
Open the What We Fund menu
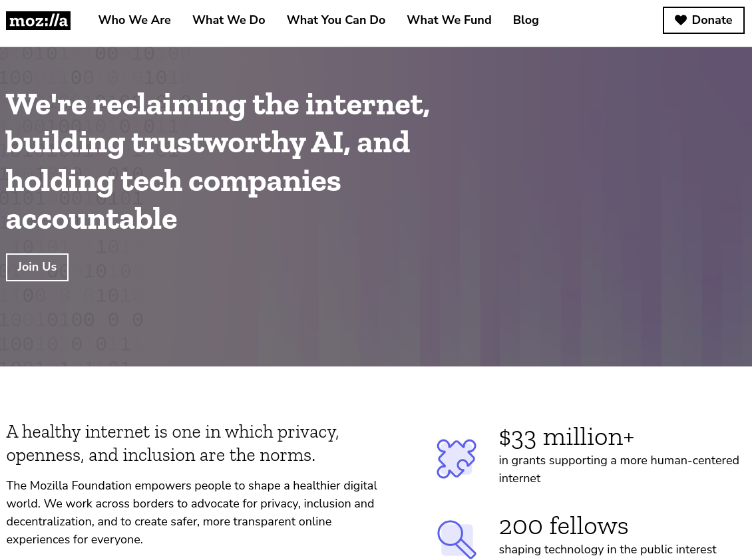(449, 20)
